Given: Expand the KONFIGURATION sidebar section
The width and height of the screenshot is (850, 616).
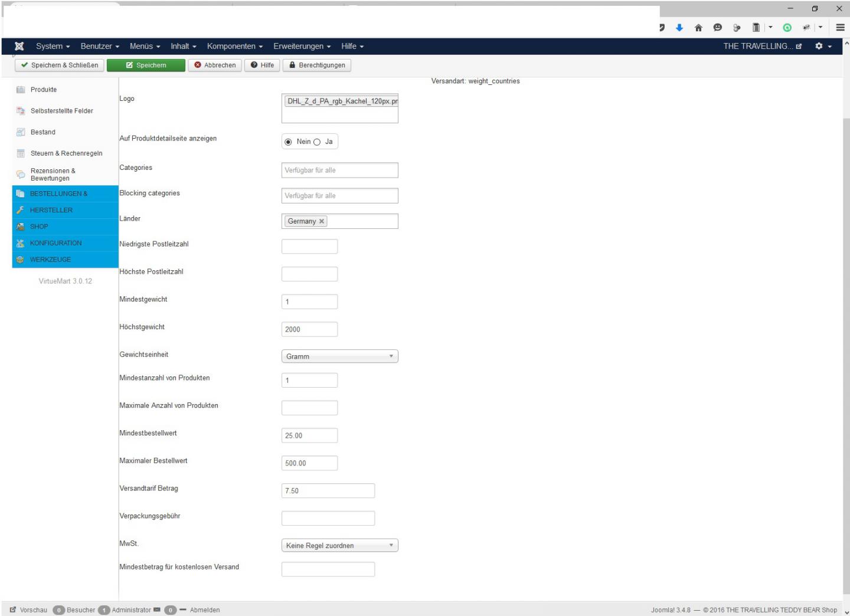Looking at the screenshot, I should pyautogui.click(x=56, y=243).
